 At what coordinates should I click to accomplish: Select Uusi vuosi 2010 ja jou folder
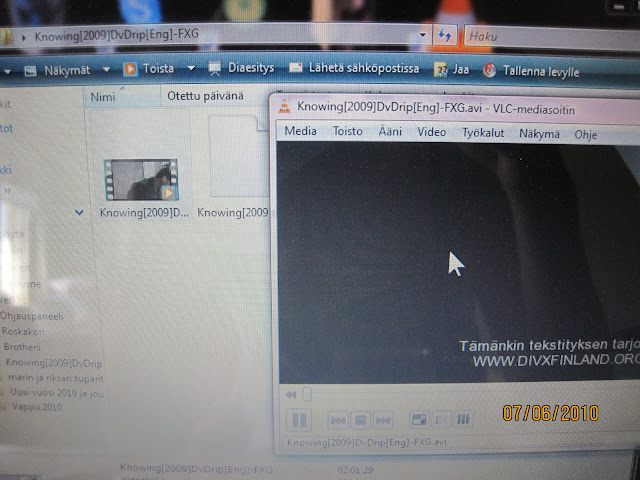[57, 393]
